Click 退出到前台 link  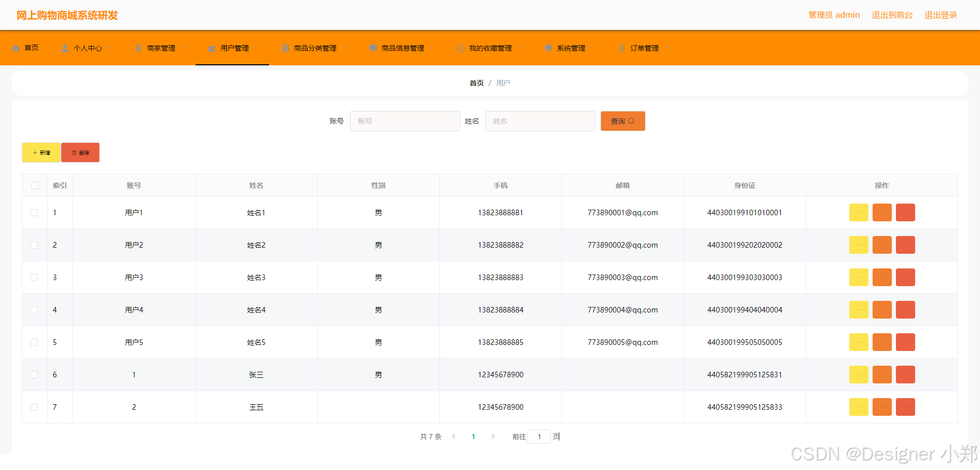point(892,15)
